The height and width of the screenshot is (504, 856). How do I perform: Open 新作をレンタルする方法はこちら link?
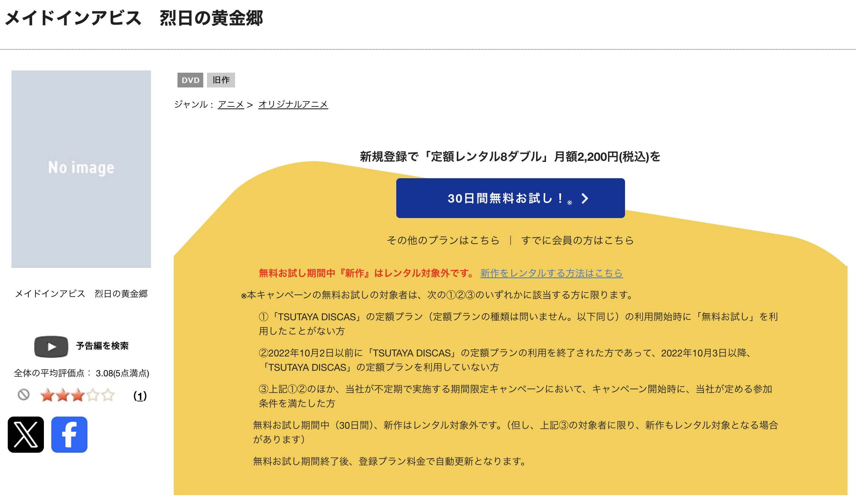pos(552,273)
